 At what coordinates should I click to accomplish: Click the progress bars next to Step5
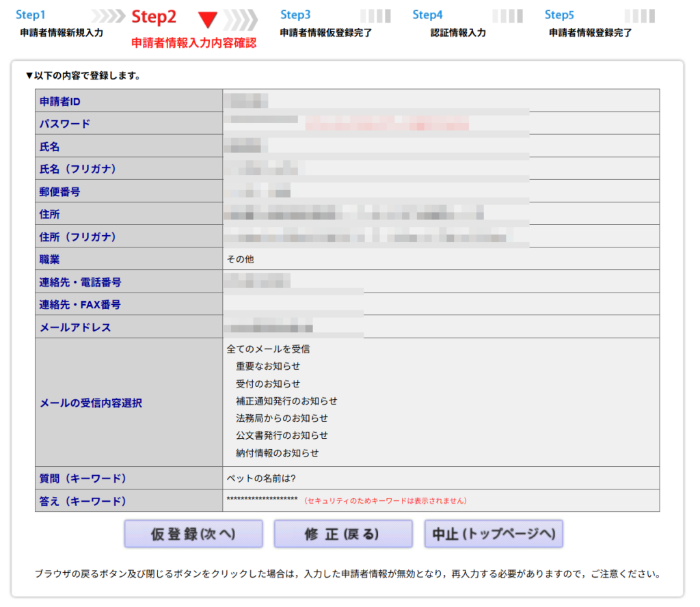pyautogui.click(x=639, y=16)
